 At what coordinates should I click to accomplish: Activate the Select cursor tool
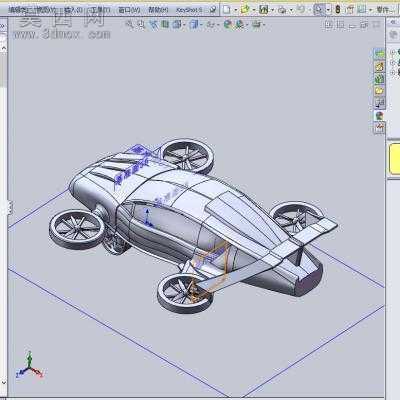[319, 10]
